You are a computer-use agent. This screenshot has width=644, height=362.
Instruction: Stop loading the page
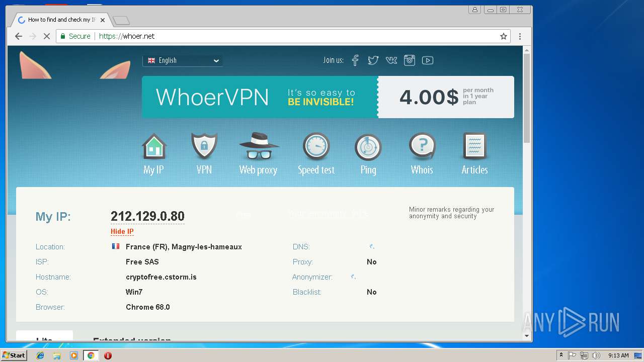click(x=47, y=36)
